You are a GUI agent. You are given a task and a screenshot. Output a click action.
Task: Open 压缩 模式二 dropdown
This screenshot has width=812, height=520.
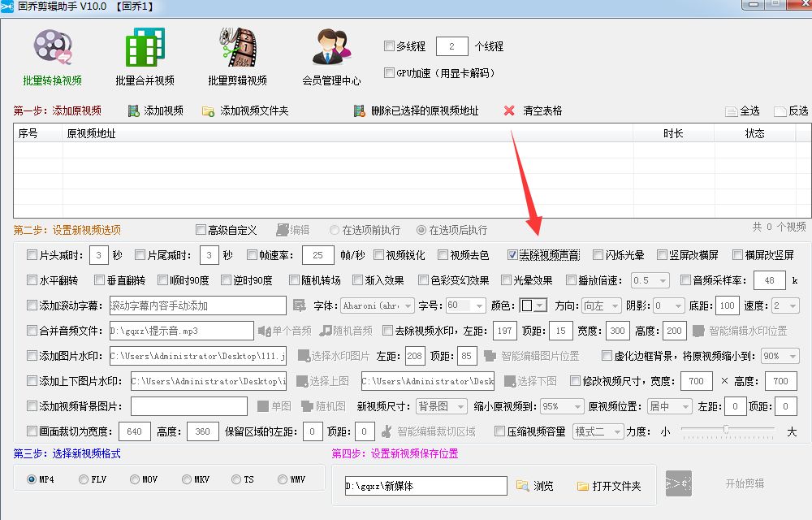(x=598, y=431)
